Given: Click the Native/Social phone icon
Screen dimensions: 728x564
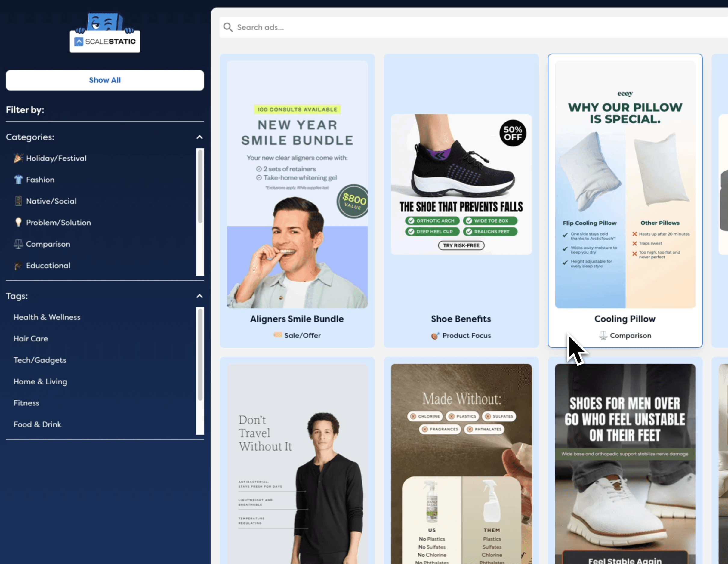Looking at the screenshot, I should [18, 201].
